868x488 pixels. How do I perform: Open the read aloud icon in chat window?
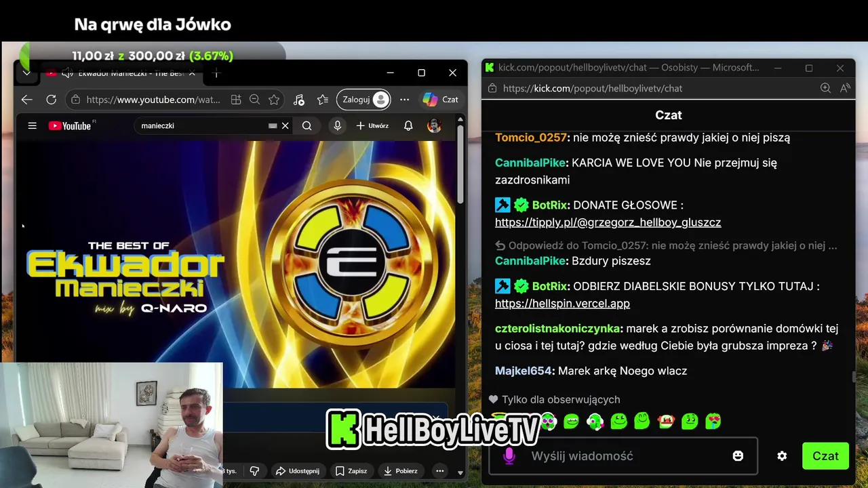tap(845, 88)
